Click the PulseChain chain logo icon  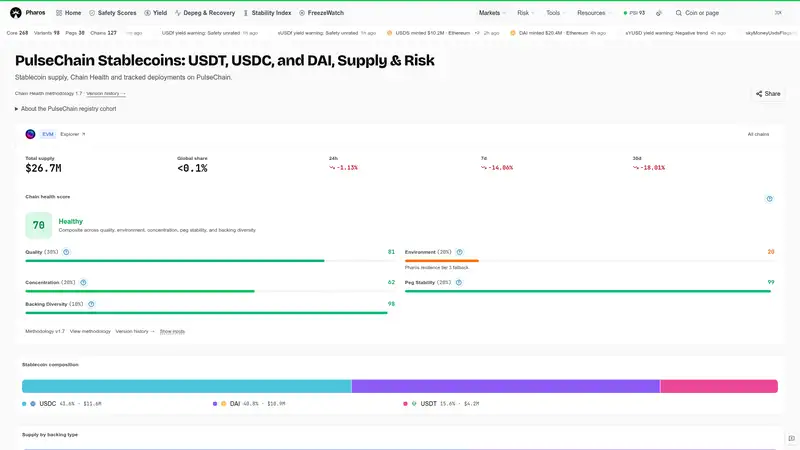pos(31,134)
